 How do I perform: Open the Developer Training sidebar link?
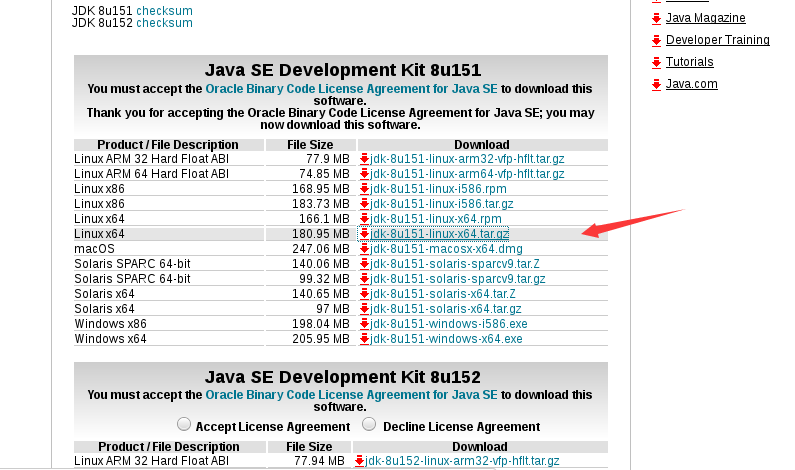coord(717,40)
